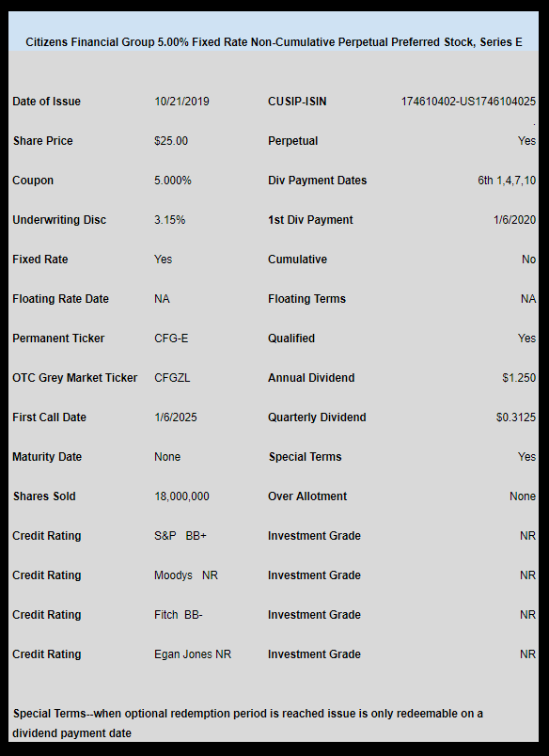Viewport: 549px width, 756px height.
Task: Click the Special Terms footnote about redemption
Action: click(248, 723)
